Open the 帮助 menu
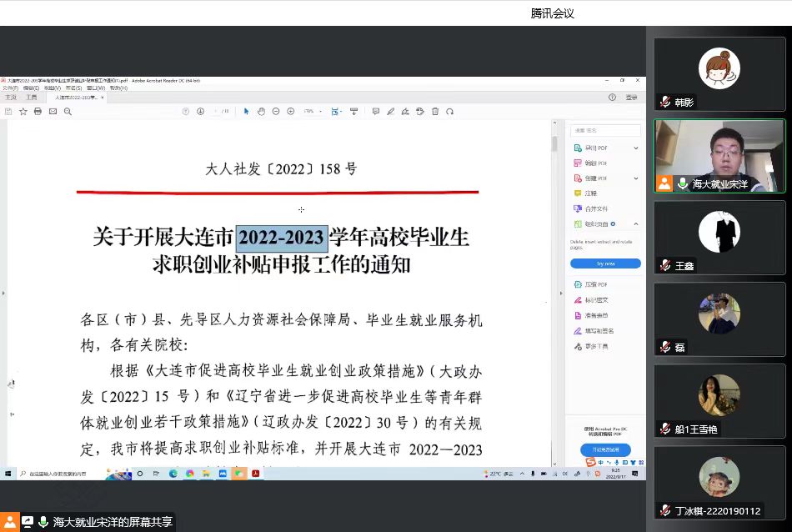This screenshot has height=532, width=792. [x=118, y=88]
